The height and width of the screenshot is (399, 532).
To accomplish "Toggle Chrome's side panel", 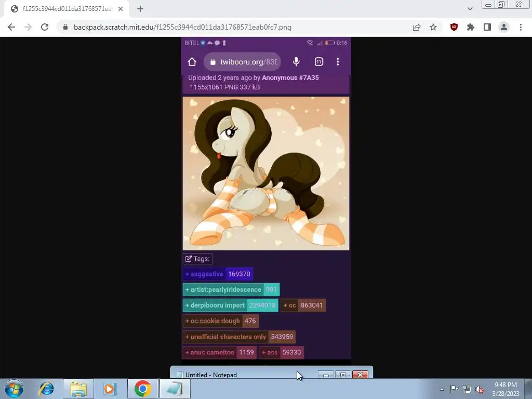I will [487, 27].
